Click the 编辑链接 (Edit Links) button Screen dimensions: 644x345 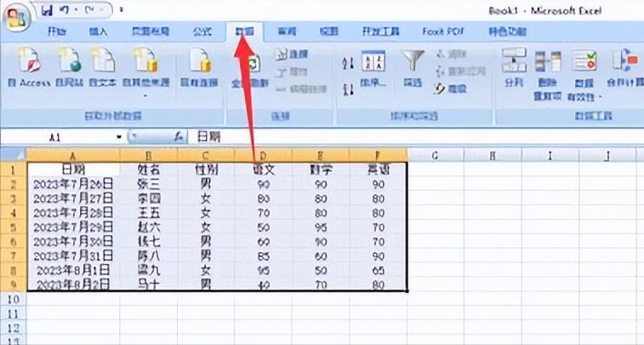301,89
